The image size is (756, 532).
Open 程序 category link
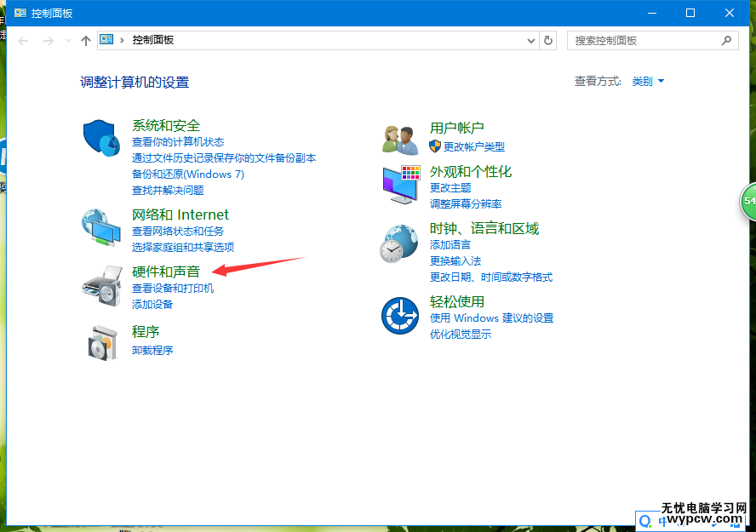point(146,331)
